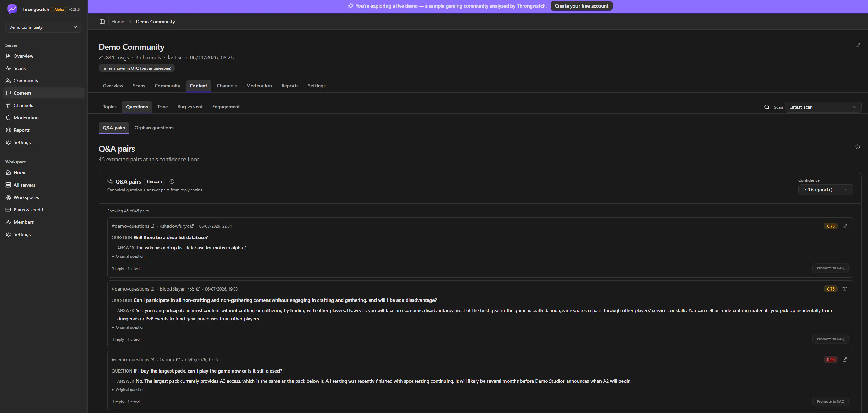Viewport: 868px width, 413px height.
Task: Switch to the top Channels tab
Action: [227, 86]
